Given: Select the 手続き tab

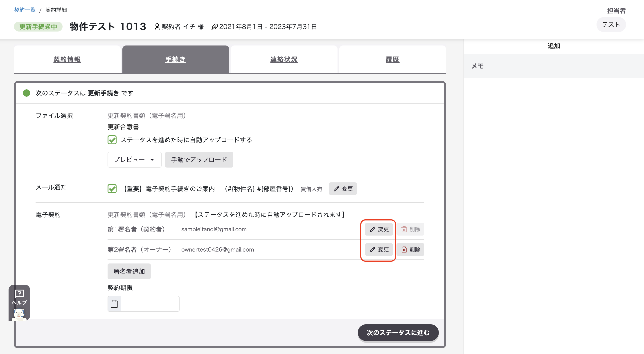Looking at the screenshot, I should pos(176,59).
